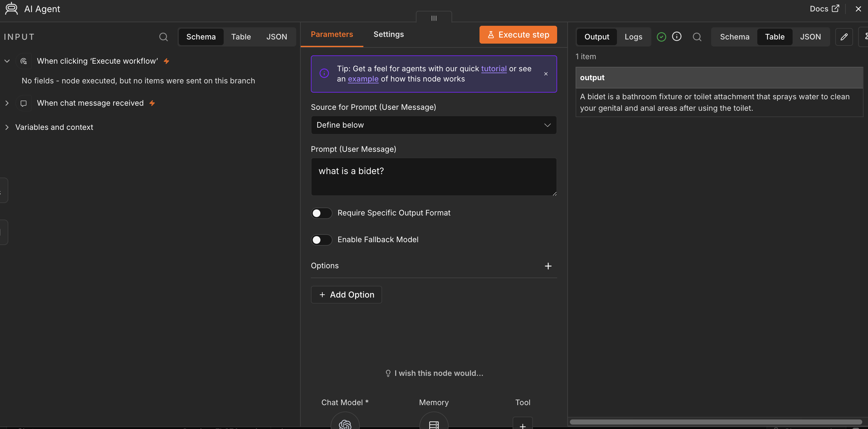Click the output panel horizontal scrollbar
The image size is (868, 429).
[x=716, y=422]
